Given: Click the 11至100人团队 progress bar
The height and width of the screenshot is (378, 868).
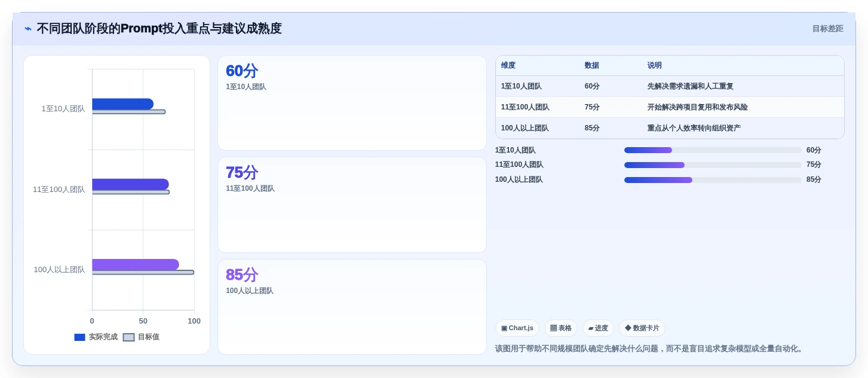Looking at the screenshot, I should (713, 165).
